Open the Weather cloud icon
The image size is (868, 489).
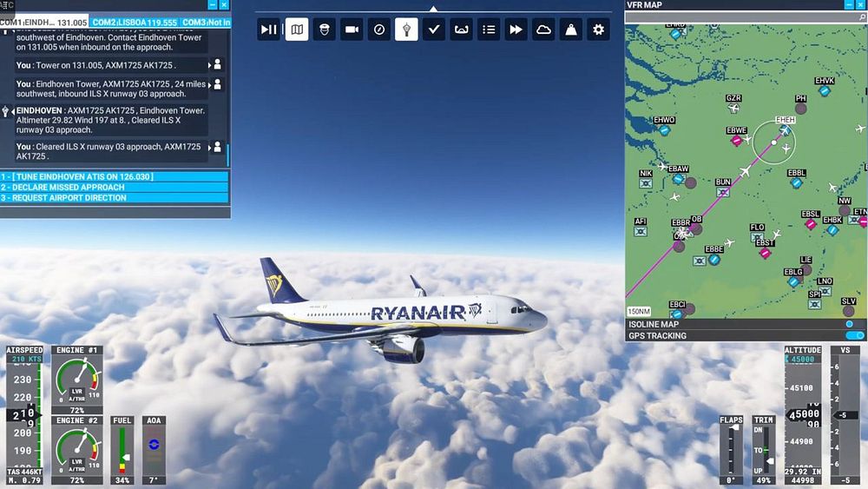[x=543, y=30]
